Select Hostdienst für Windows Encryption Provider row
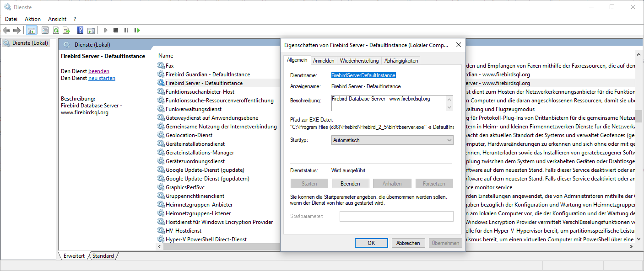 click(218, 222)
